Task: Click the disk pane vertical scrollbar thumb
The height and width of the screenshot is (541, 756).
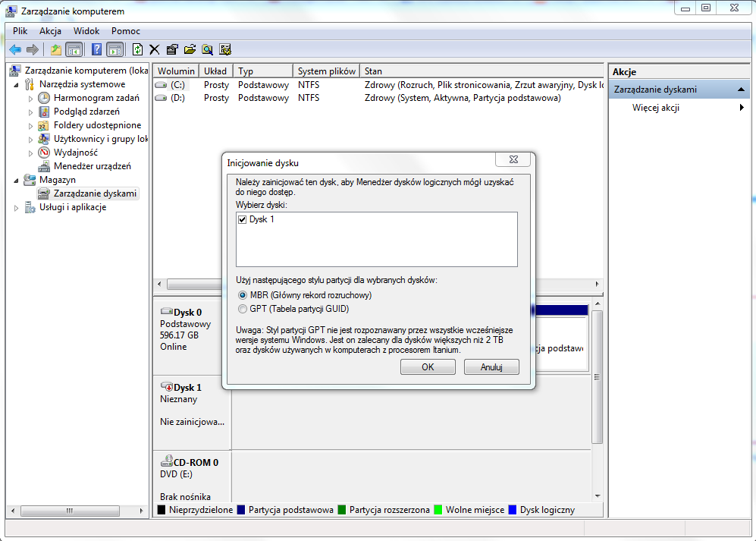Action: click(597, 377)
